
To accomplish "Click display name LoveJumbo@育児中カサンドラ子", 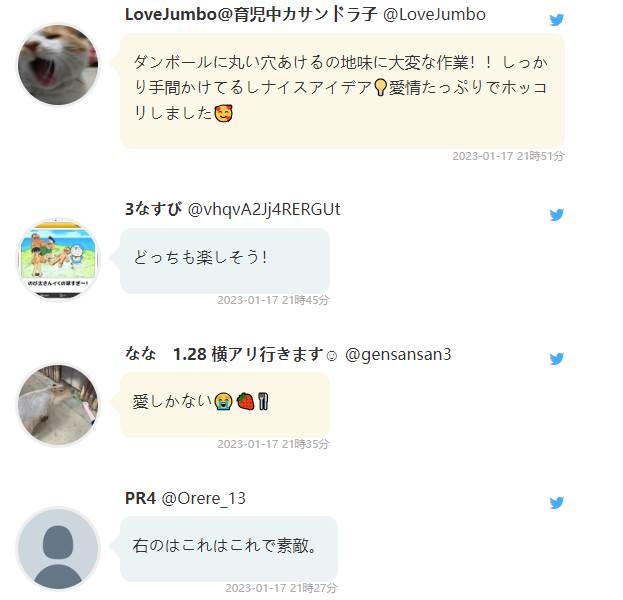I will point(251,15).
